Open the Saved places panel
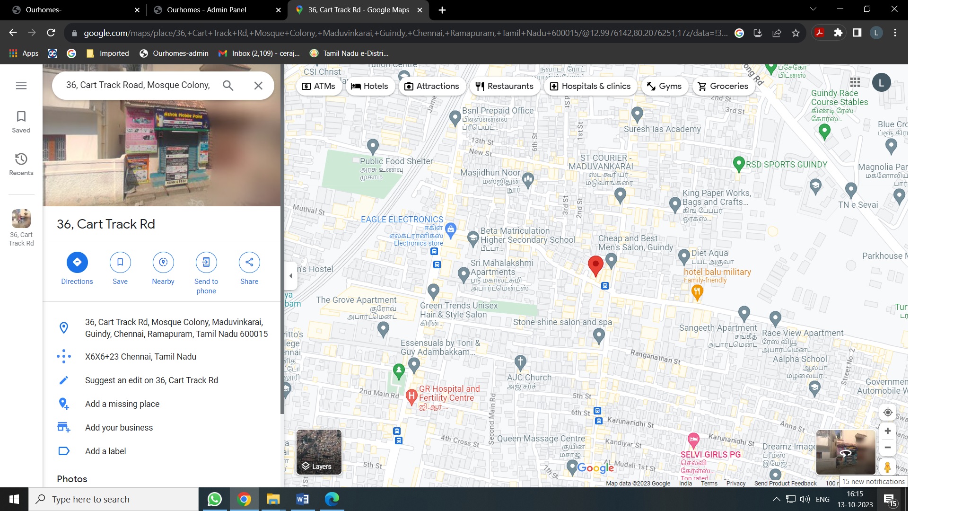 [21, 122]
